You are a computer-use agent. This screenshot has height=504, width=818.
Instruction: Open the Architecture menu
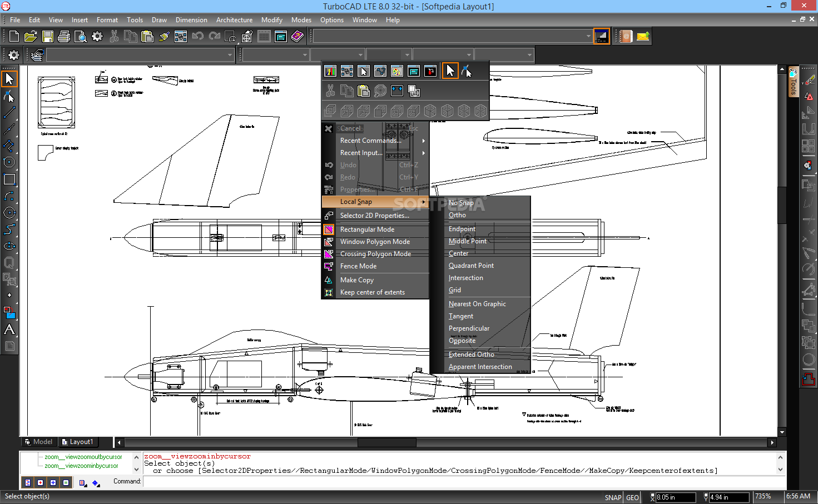234,20
